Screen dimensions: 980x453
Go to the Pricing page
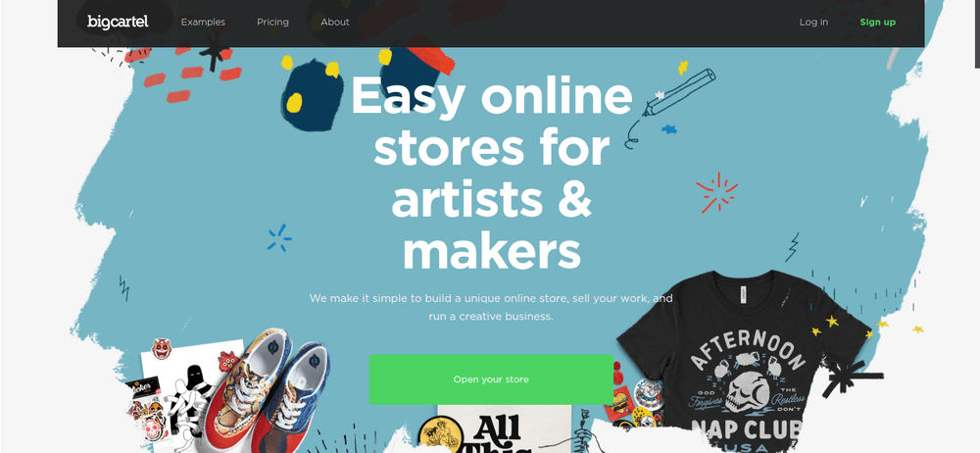(272, 22)
